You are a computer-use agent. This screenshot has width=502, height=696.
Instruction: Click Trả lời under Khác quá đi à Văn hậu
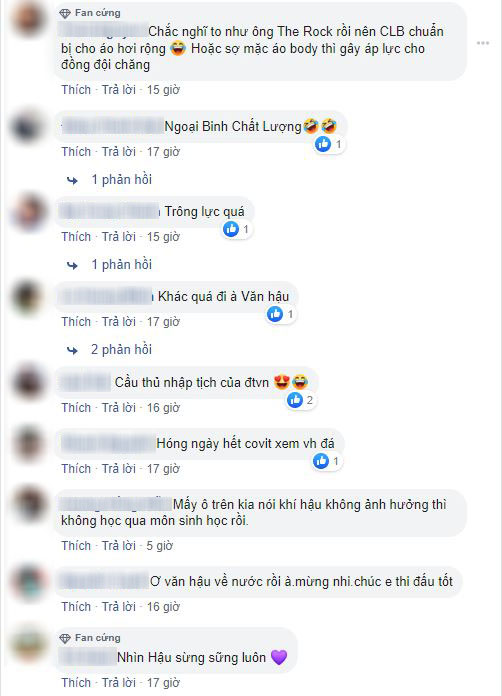119,322
